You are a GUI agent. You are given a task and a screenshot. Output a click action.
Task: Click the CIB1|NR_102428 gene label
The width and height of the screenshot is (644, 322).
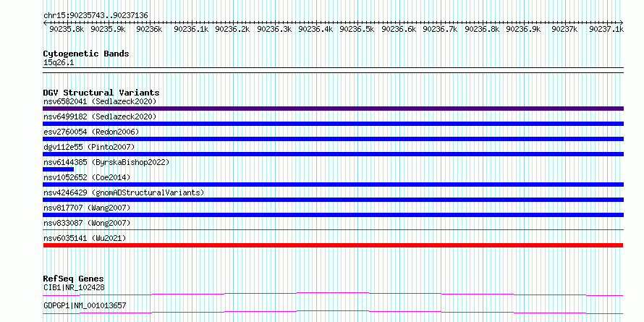tap(74, 287)
